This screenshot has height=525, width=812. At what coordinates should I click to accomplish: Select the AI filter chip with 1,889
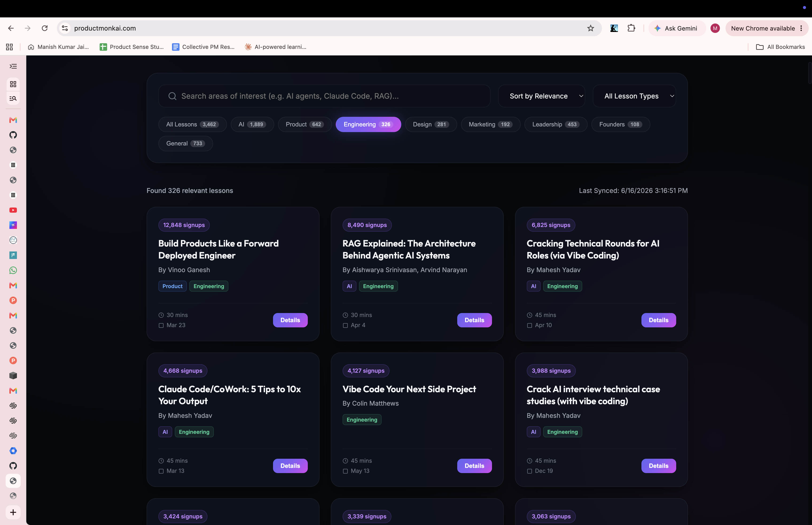click(x=252, y=124)
